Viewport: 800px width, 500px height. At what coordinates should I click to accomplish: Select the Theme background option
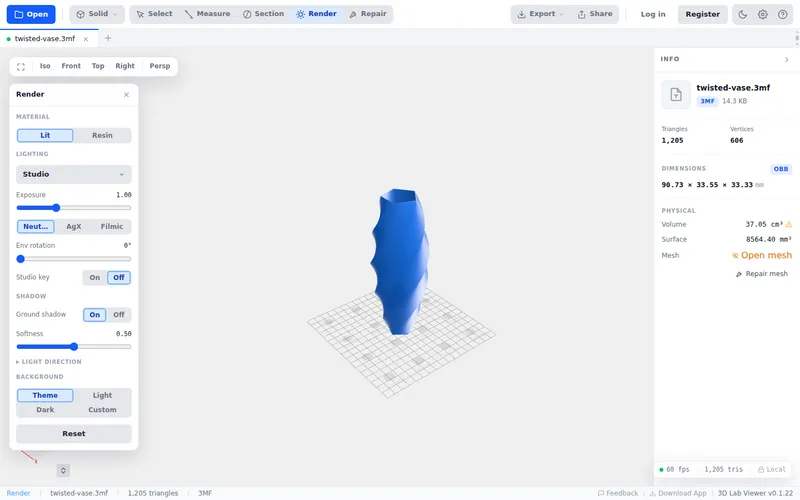point(45,395)
